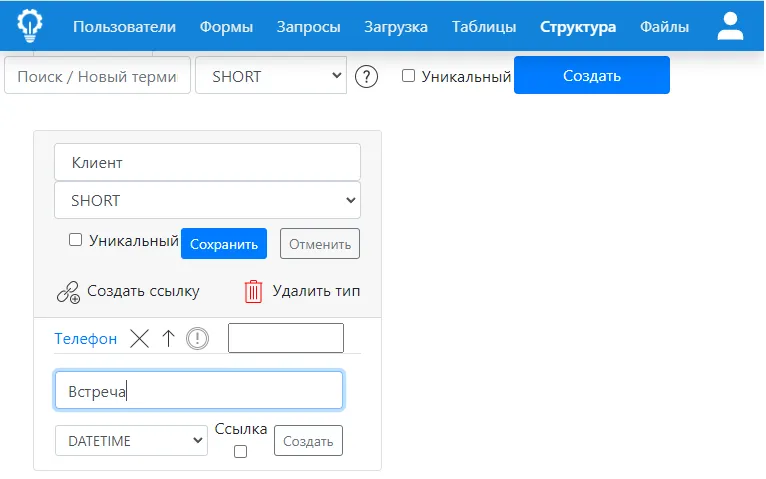Open the Пользователи menu

(x=125, y=27)
